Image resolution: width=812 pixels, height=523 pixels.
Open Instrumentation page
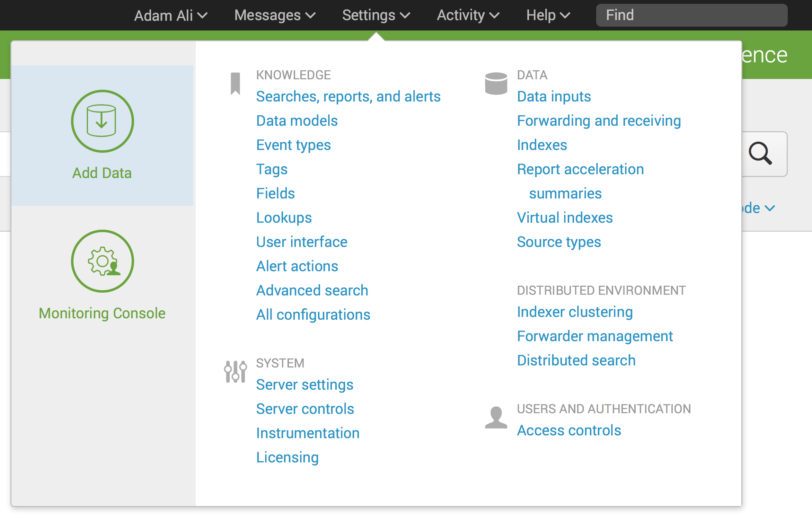[x=308, y=433]
